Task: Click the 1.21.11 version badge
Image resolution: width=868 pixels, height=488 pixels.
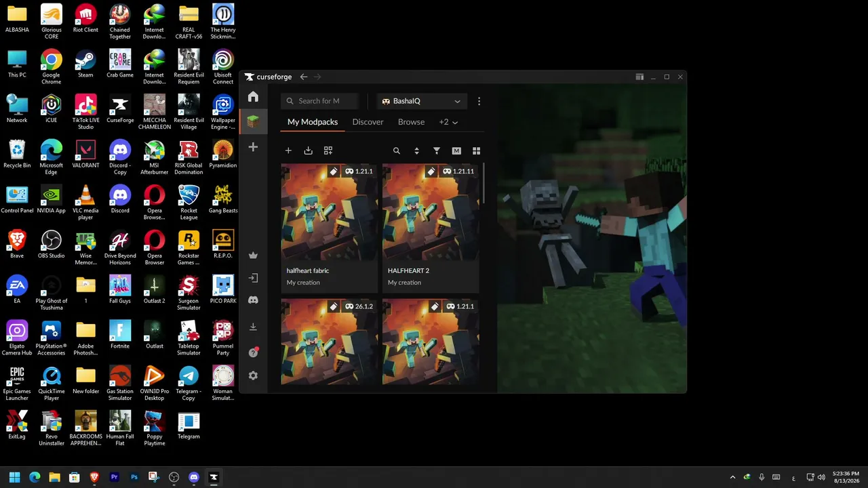Action: tap(458, 171)
